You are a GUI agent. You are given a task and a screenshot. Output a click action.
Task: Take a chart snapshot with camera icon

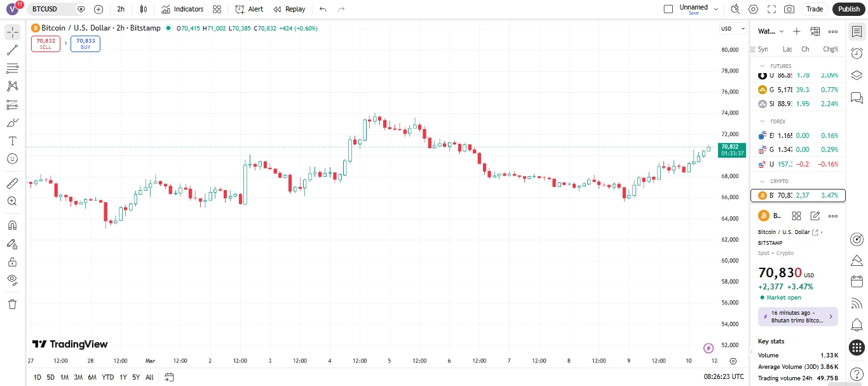(789, 9)
